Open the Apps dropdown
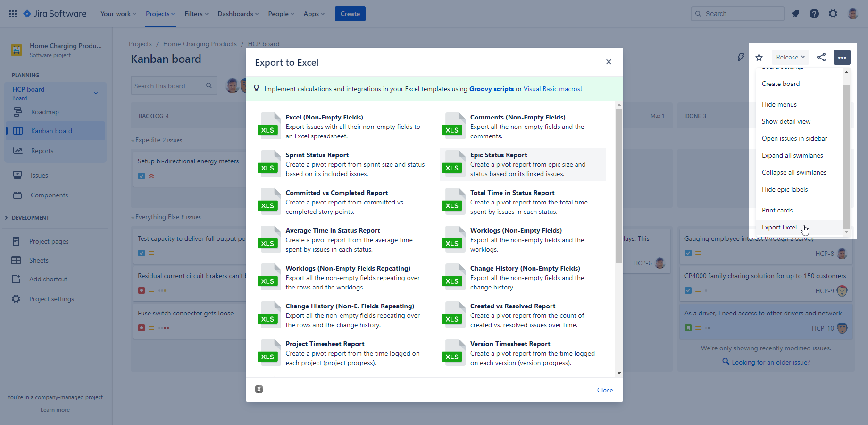 [x=314, y=14]
